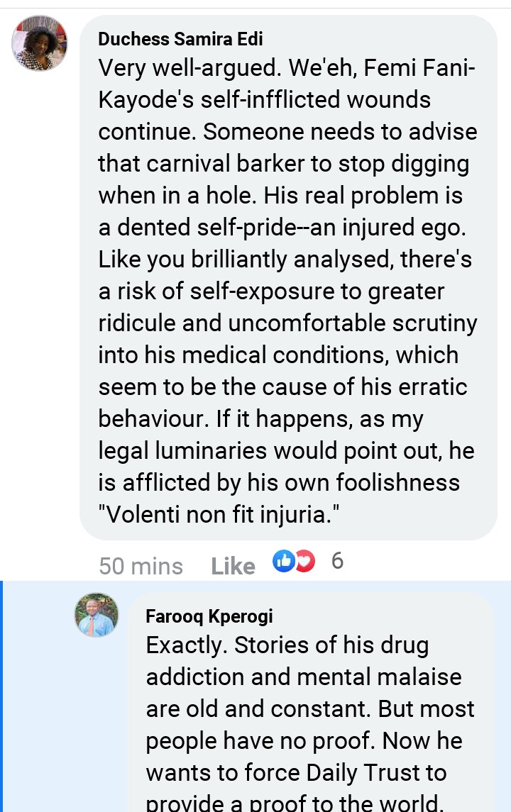The image size is (511, 812).
Task: Like Duchess Samira Edi's comment
Action: point(233,566)
